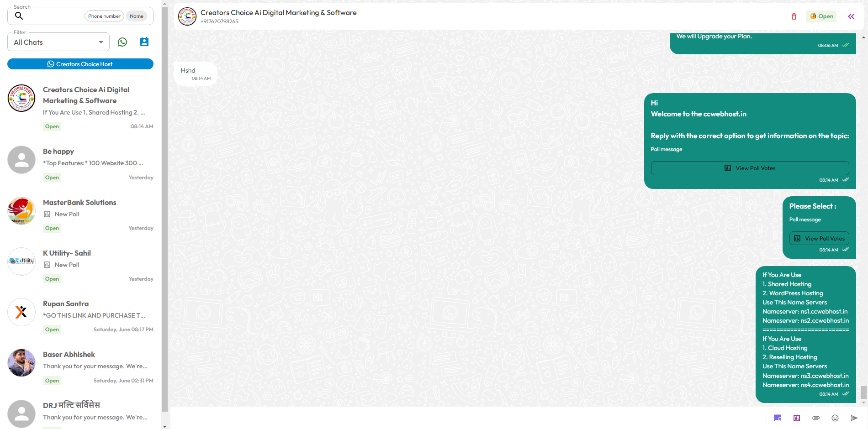The image size is (868, 429).
Task: Open the MasterBank Solutions chat
Action: click(x=80, y=214)
